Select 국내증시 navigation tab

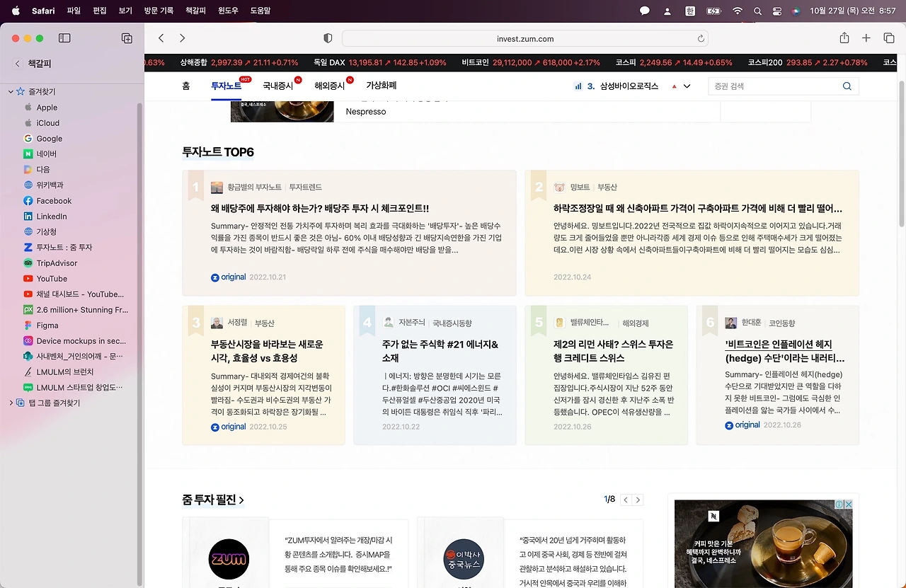click(x=277, y=86)
